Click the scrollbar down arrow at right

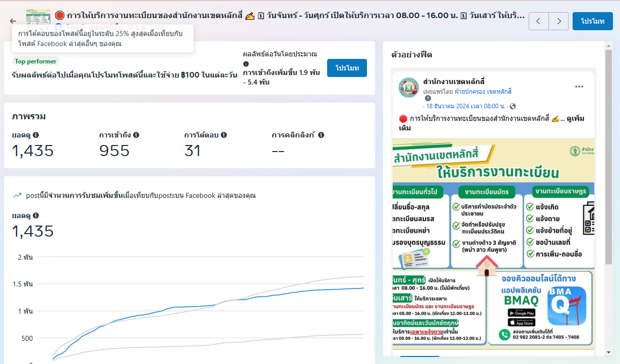coord(609,352)
